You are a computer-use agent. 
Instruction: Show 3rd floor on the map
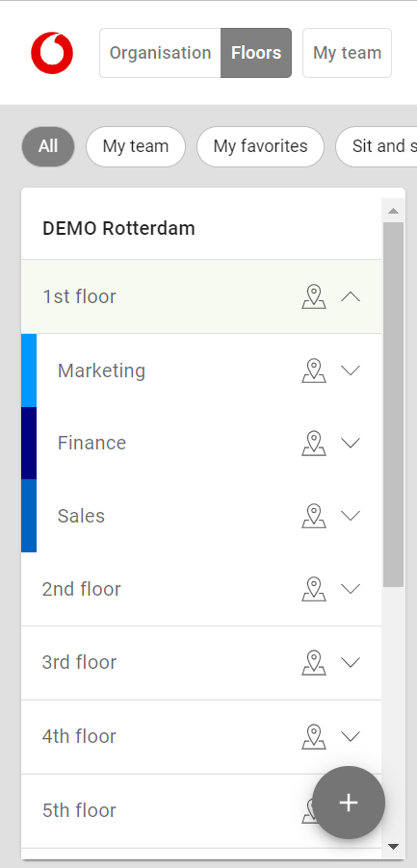[314, 663]
